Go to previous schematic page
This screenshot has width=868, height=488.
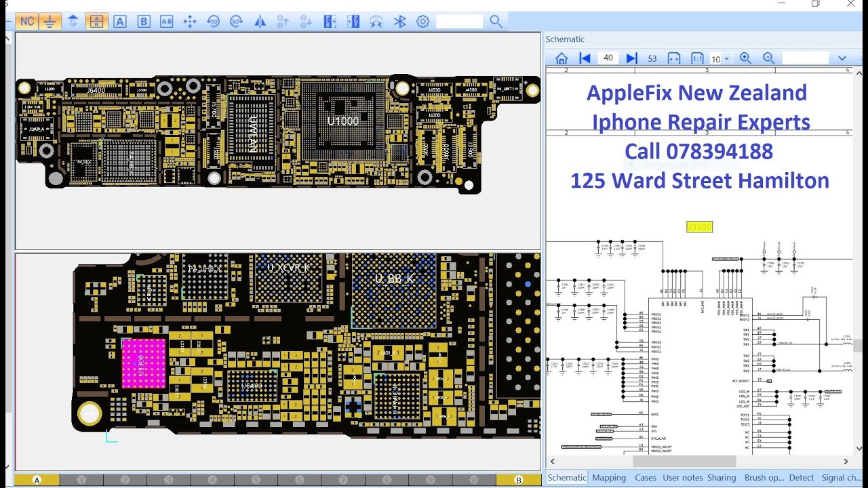pyautogui.click(x=585, y=58)
